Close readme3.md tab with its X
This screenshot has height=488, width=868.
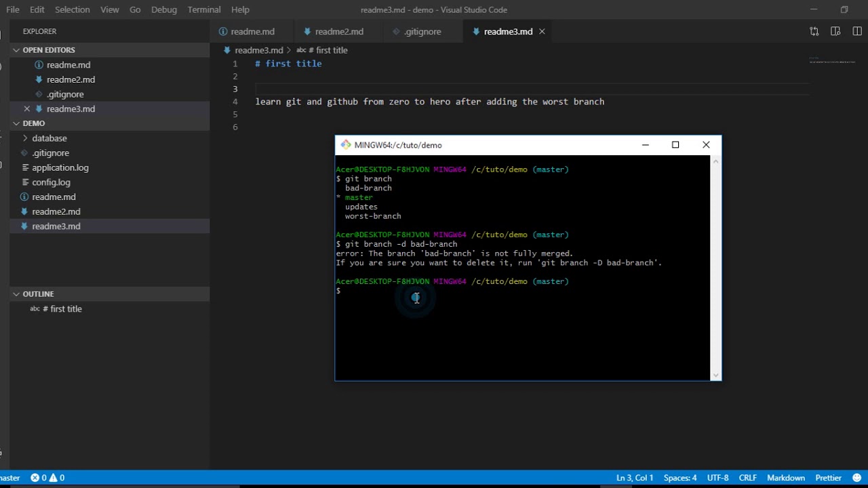click(542, 32)
